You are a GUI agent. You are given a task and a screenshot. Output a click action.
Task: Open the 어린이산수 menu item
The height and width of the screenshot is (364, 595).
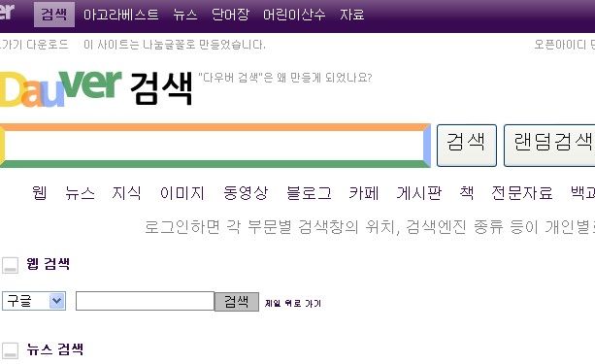294,15
